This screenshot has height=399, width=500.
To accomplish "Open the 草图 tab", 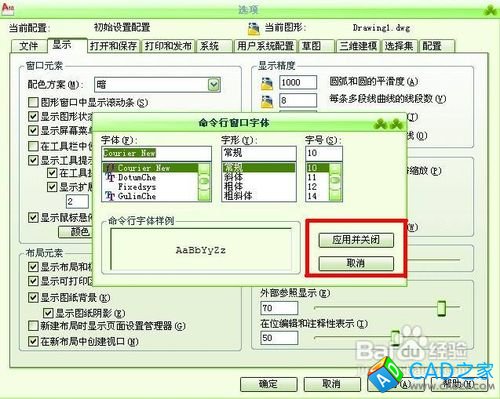I will 316,46.
